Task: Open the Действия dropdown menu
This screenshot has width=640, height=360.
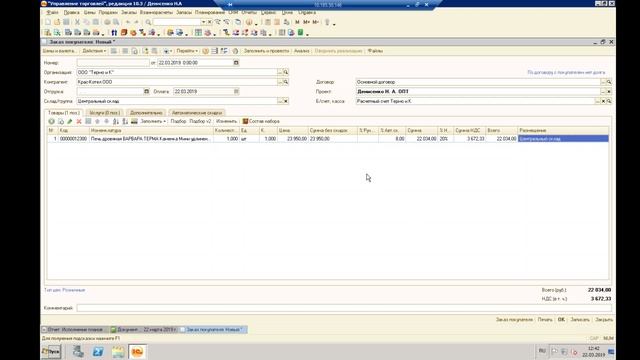Action: [94, 51]
